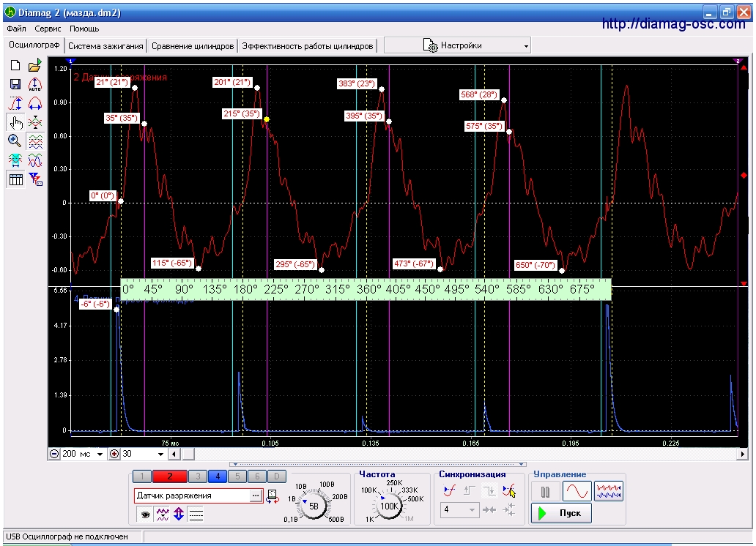The width and height of the screenshot is (756, 546).
Task: Click the 215° (35°) yellow marker point
Action: click(267, 119)
